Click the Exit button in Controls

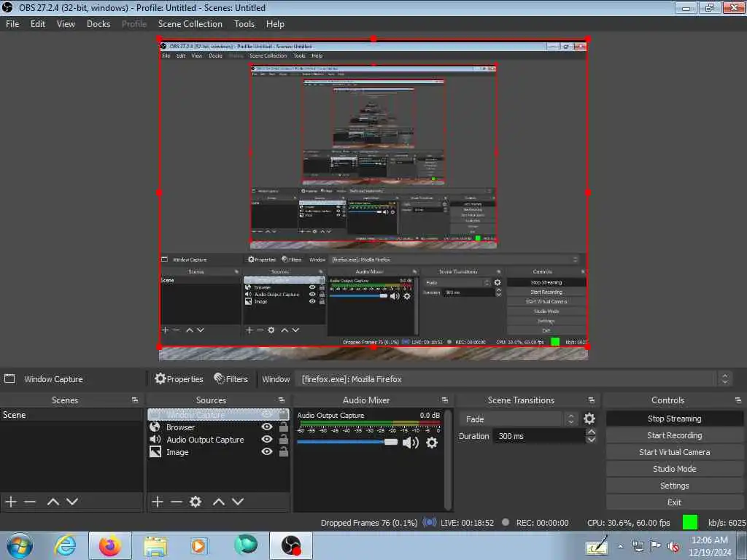click(x=674, y=502)
